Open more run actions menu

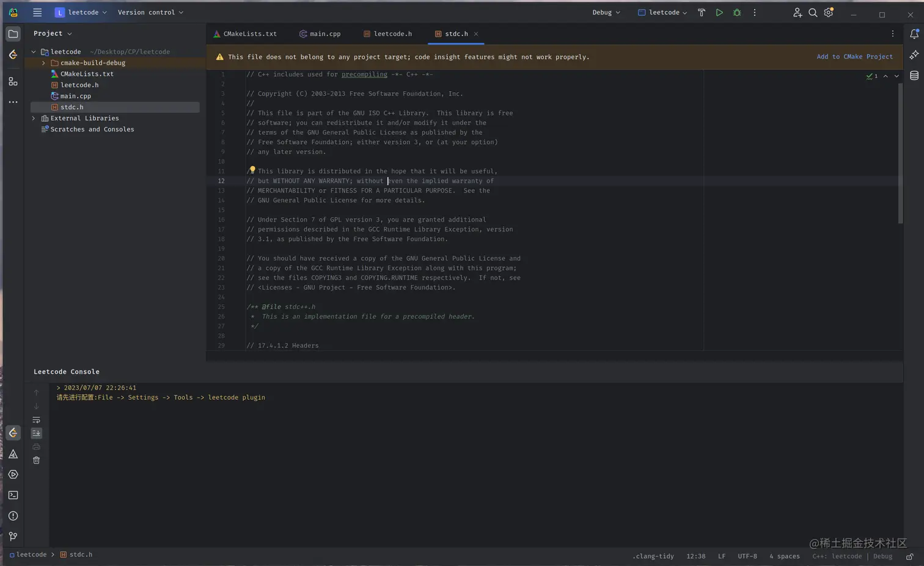pyautogui.click(x=755, y=12)
